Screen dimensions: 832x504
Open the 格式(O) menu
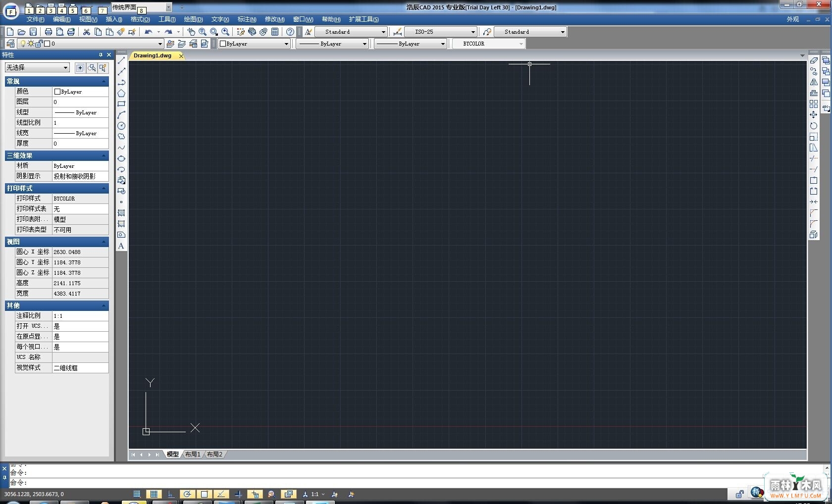(140, 19)
